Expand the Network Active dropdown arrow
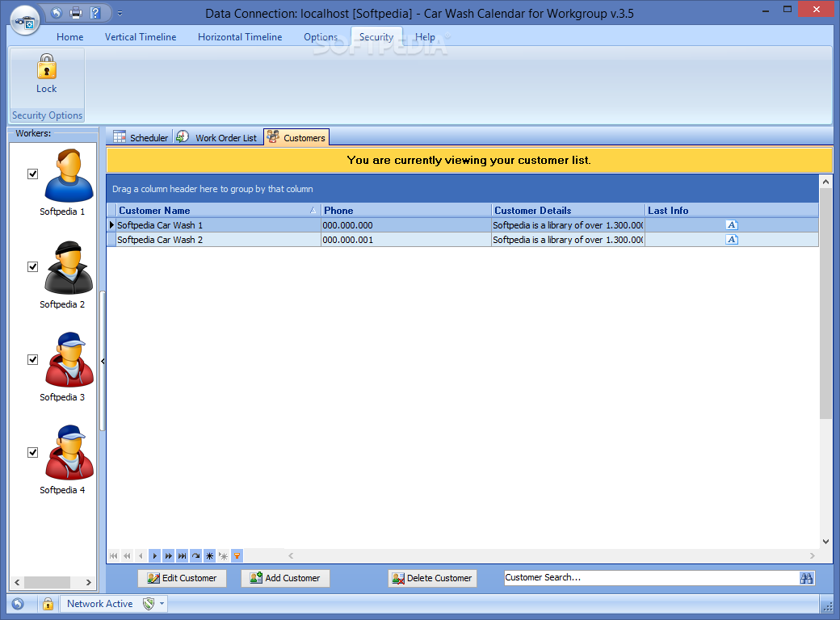Image resolution: width=840 pixels, height=620 pixels. click(162, 604)
